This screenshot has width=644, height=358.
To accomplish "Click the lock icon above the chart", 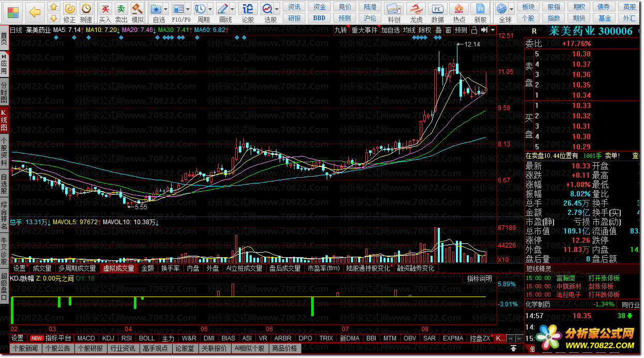I will [x=475, y=30].
